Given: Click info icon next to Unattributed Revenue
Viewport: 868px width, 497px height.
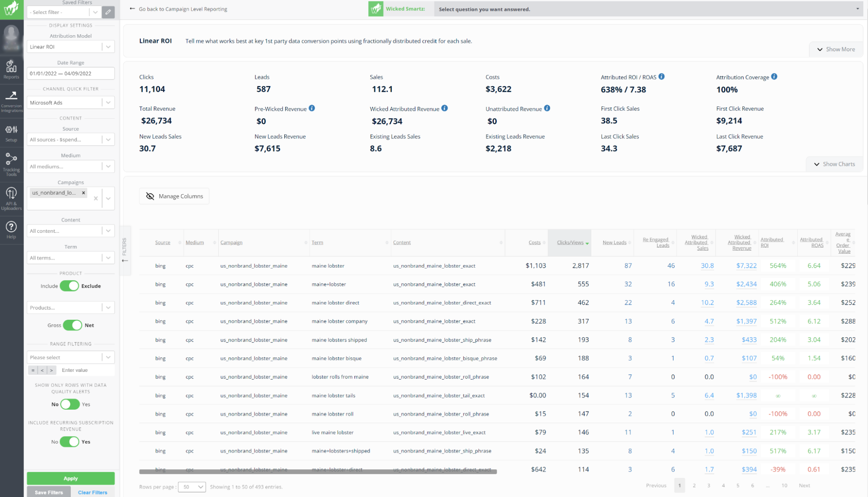Looking at the screenshot, I should coord(547,108).
